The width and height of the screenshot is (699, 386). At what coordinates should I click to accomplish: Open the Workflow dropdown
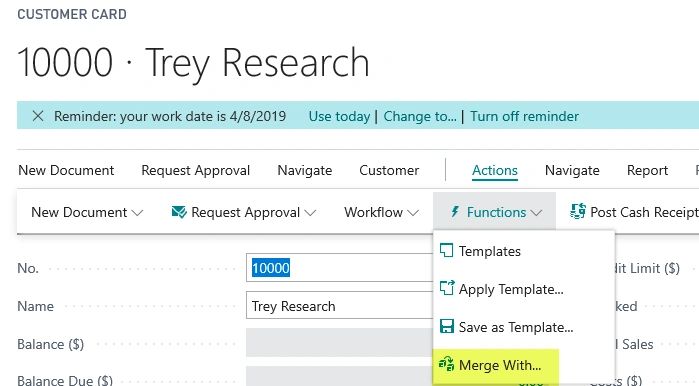point(382,212)
